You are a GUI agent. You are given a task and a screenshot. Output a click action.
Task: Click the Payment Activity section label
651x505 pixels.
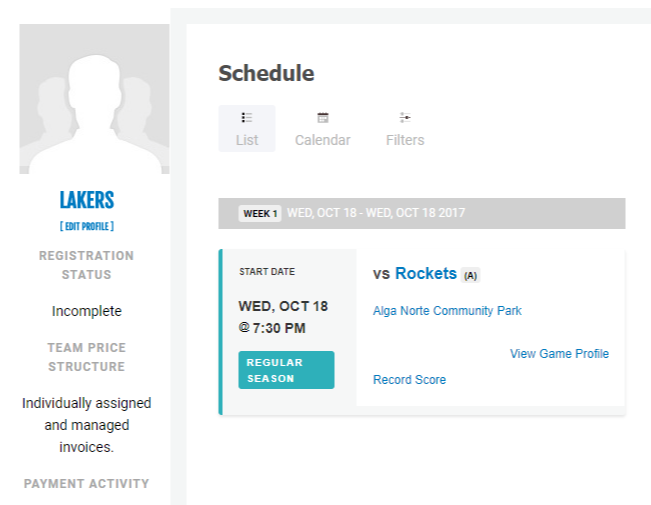(x=86, y=484)
